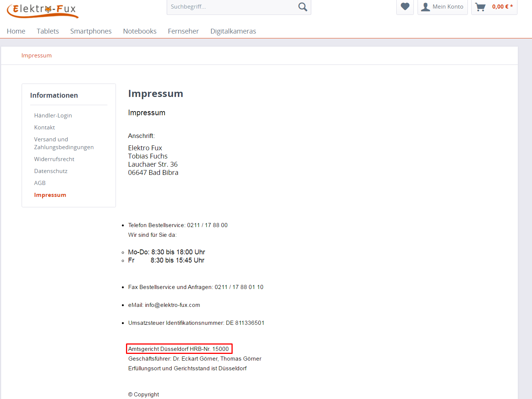Click the Informationen sidebar heading
The height and width of the screenshot is (399, 532).
[54, 95]
